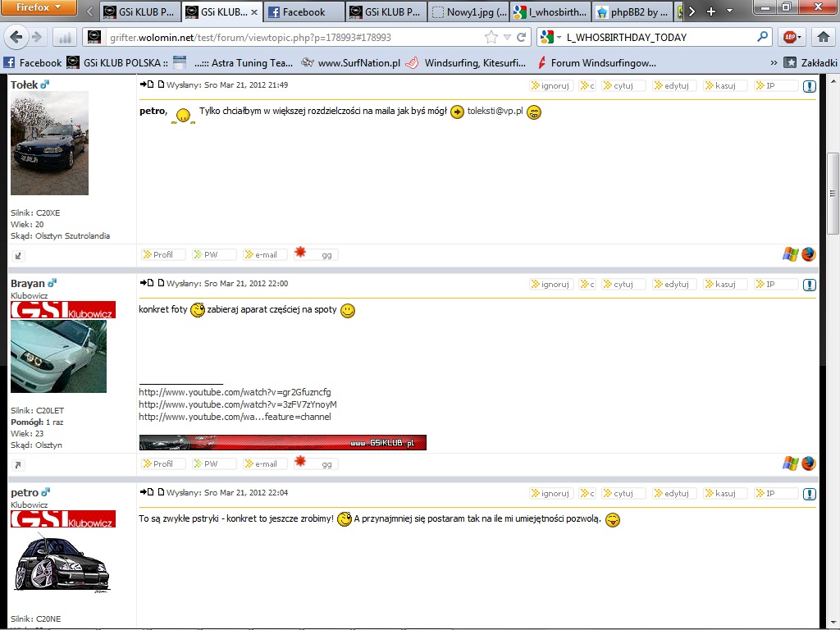840x630 pixels.
Task: Reload the page with the refresh icon
Action: coord(521,37)
